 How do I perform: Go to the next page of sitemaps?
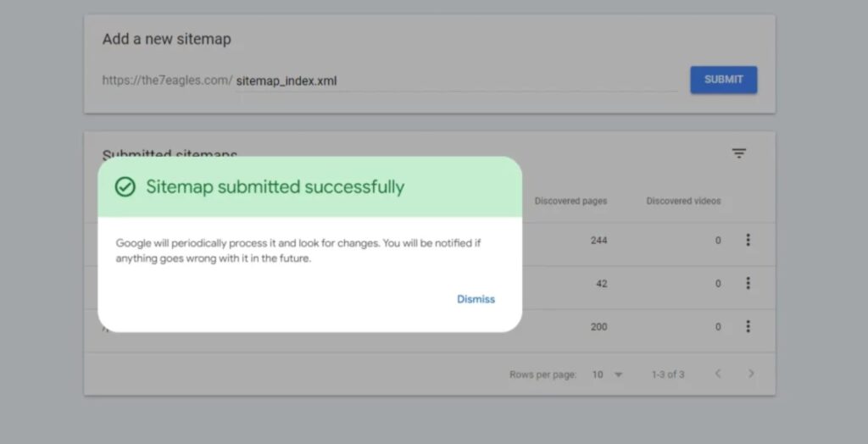tap(751, 374)
